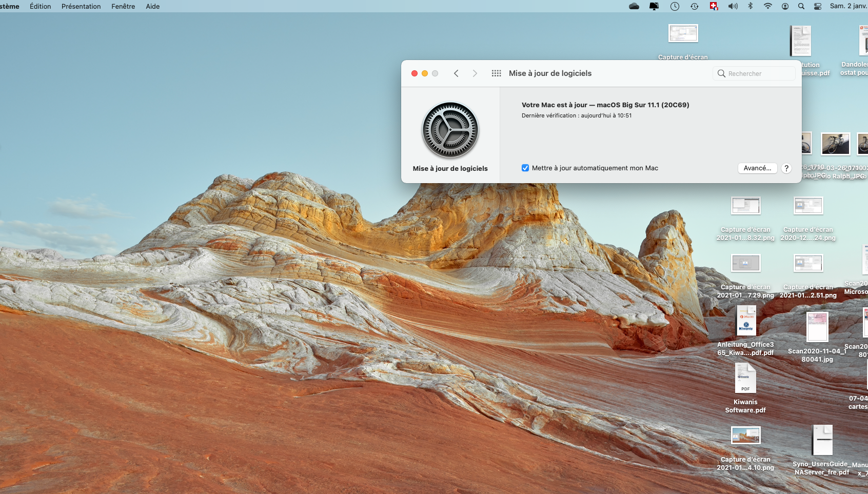Open the sound volume menu bar icon
This screenshot has height=494, width=868.
pyautogui.click(x=733, y=6)
